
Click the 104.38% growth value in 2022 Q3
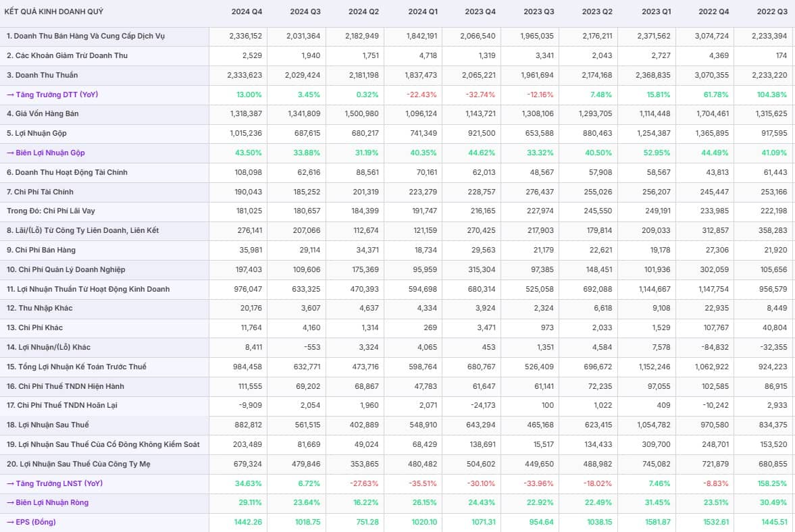(772, 95)
